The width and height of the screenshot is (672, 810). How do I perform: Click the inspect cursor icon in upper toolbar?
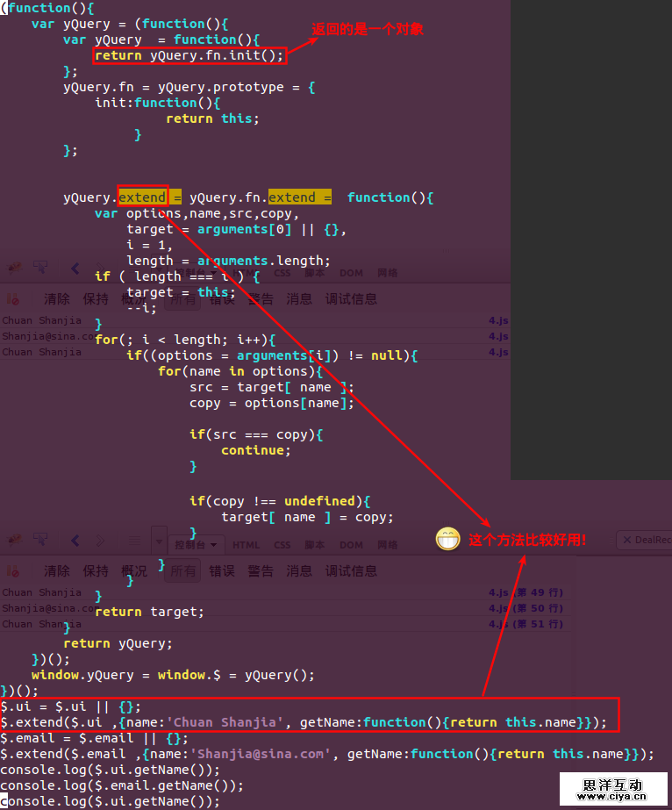(x=40, y=268)
